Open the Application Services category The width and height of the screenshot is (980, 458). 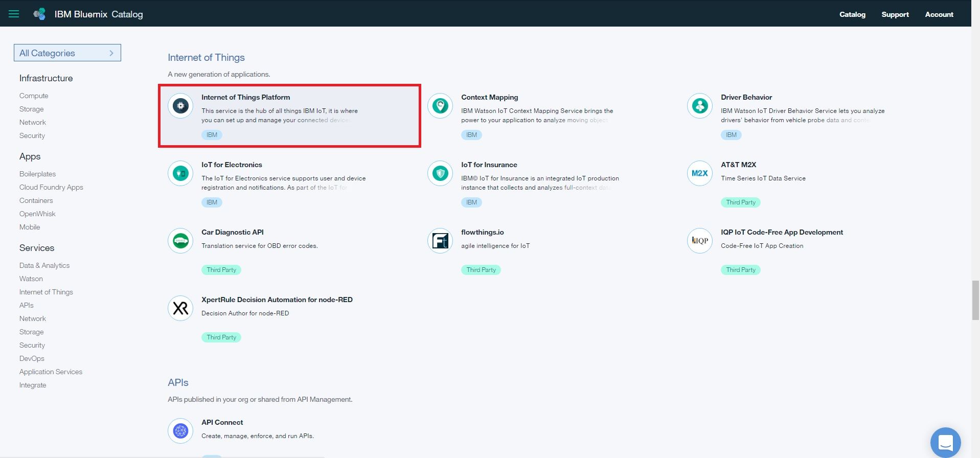(51, 372)
